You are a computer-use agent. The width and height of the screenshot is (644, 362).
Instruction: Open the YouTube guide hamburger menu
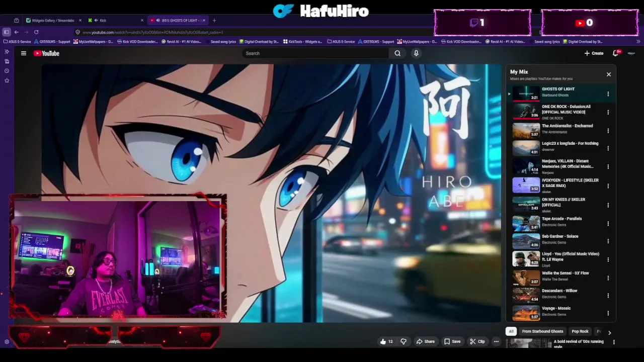point(23,53)
